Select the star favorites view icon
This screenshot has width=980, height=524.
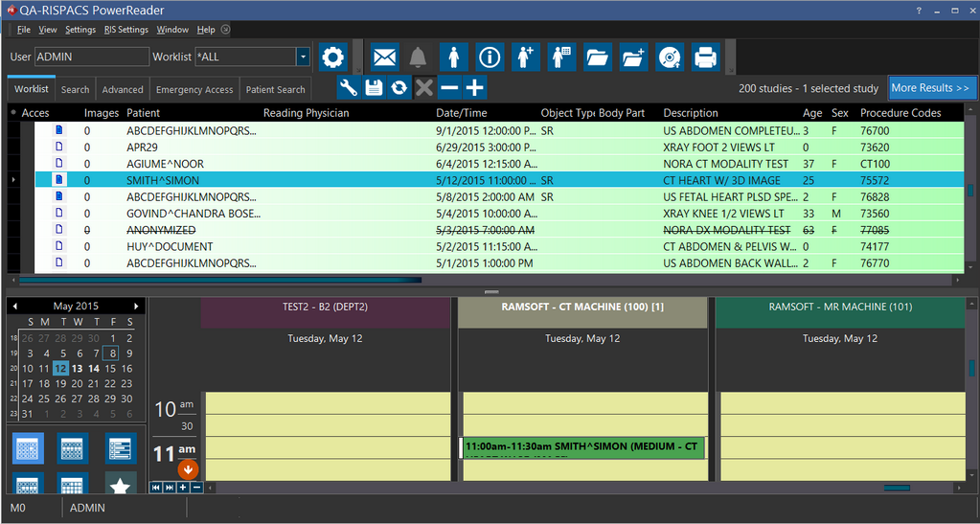120,486
